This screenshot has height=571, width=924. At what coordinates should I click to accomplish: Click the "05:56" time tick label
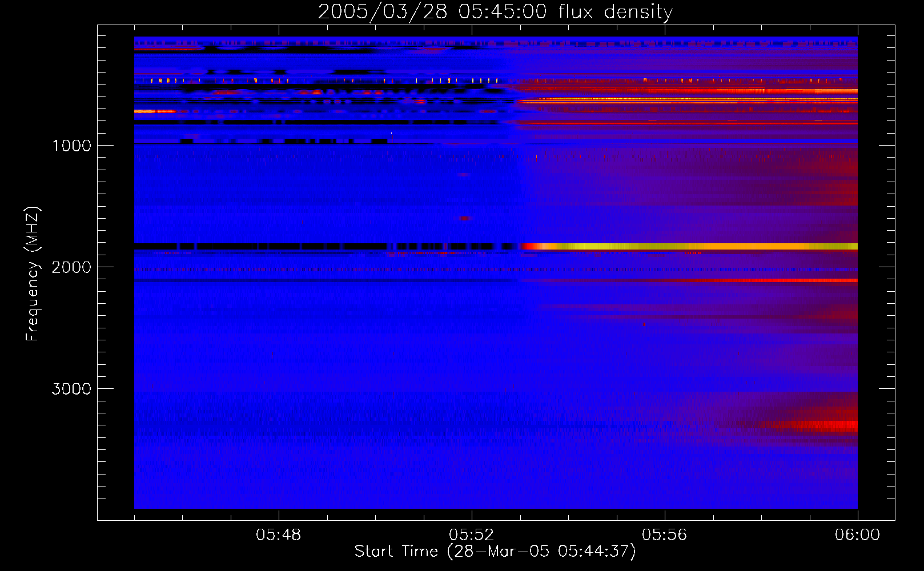(665, 535)
